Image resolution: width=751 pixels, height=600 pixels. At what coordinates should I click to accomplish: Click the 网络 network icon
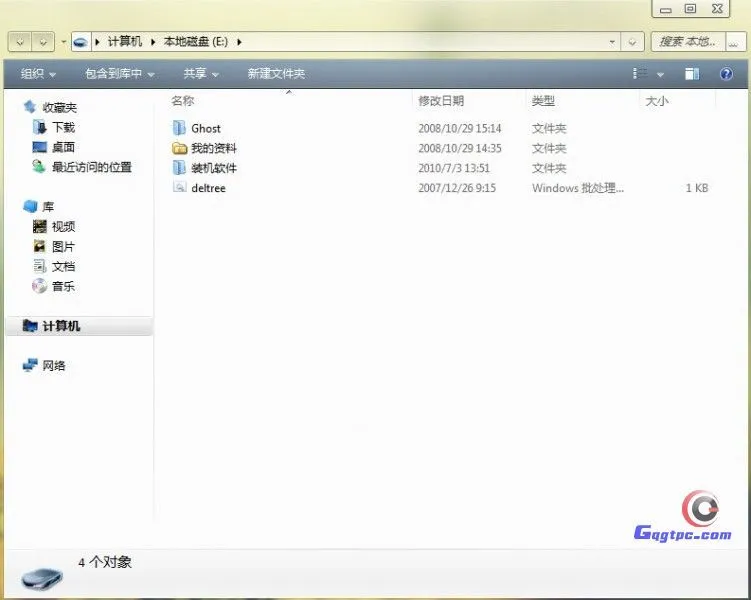(x=30, y=365)
